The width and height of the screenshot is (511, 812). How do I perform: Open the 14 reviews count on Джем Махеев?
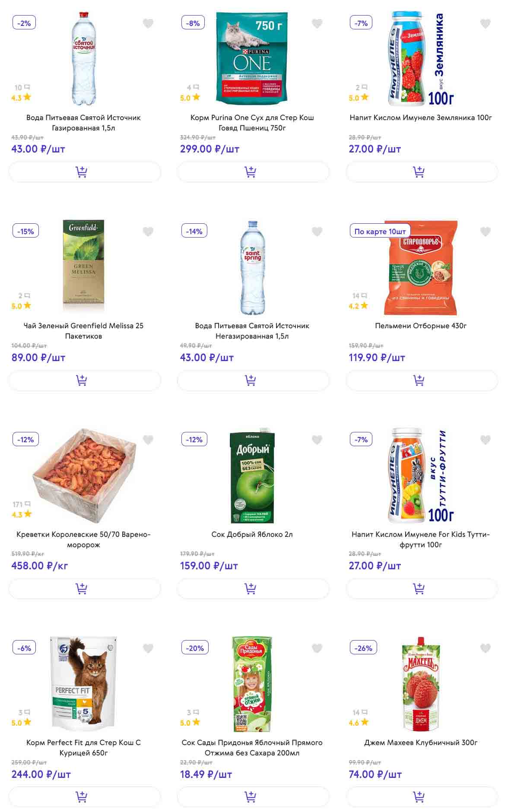point(359,712)
